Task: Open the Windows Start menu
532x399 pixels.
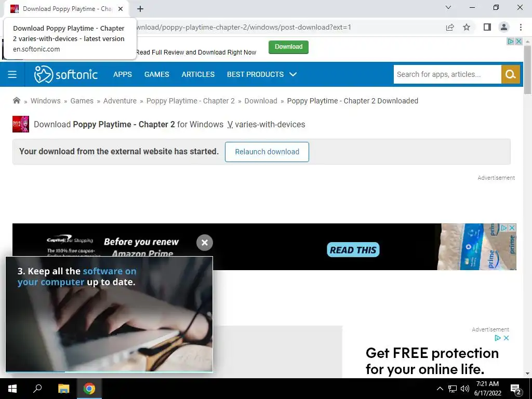Action: (x=12, y=389)
